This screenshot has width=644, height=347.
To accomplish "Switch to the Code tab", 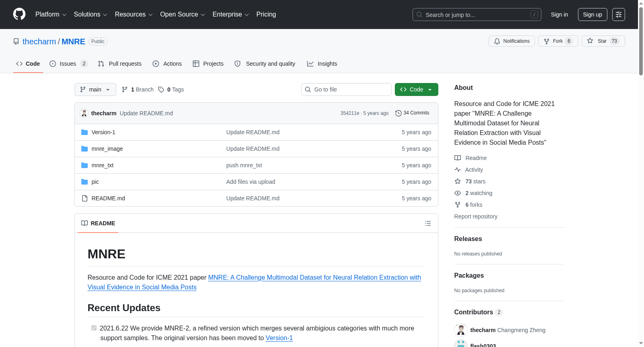I will (28, 64).
